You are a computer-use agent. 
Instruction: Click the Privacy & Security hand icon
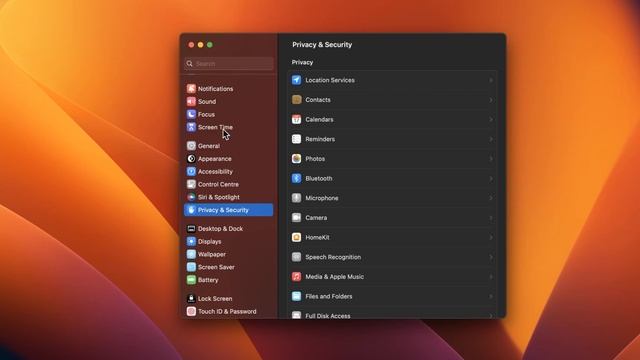point(191,210)
